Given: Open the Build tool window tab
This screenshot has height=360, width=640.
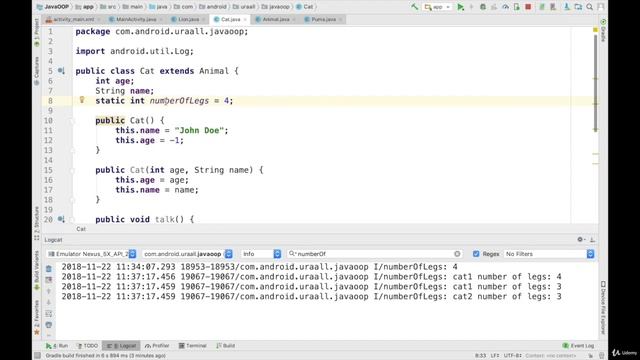Looking at the screenshot, I should 225,346.
